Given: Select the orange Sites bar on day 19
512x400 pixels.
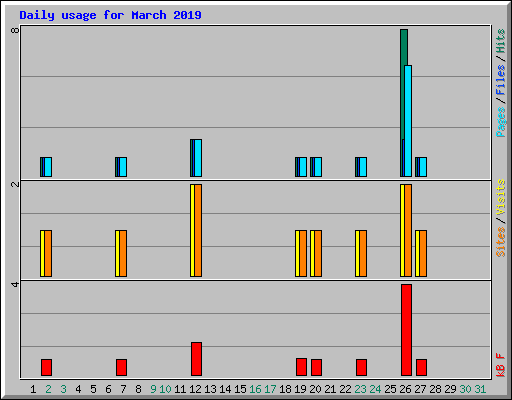Looking at the screenshot, I should coord(303,253).
